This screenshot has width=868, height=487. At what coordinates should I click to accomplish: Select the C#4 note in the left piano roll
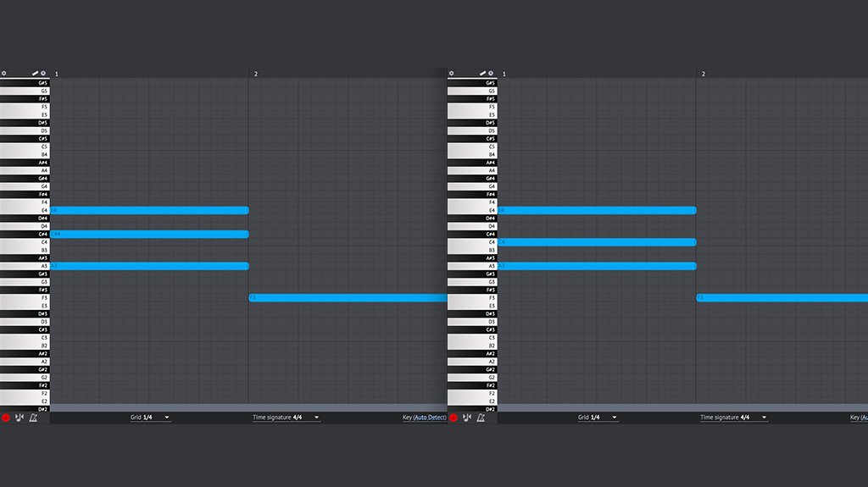point(149,234)
